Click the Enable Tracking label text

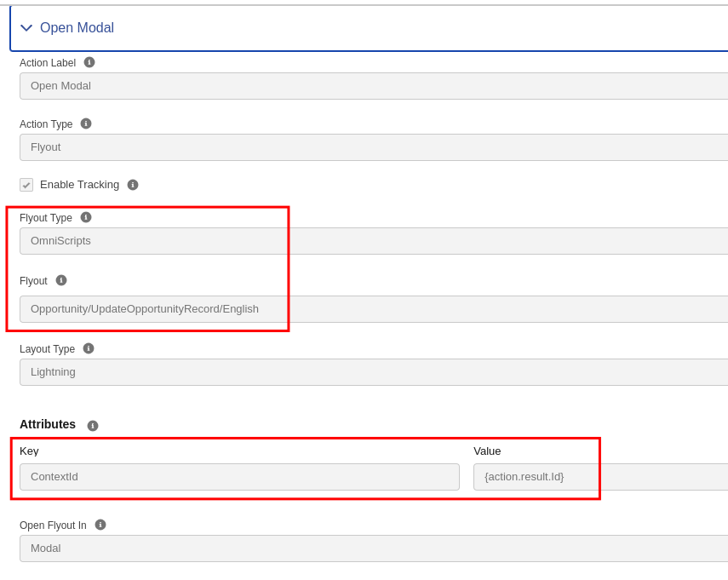pyautogui.click(x=79, y=185)
